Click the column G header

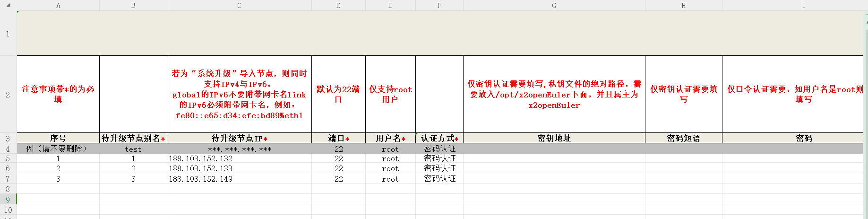[x=554, y=5]
